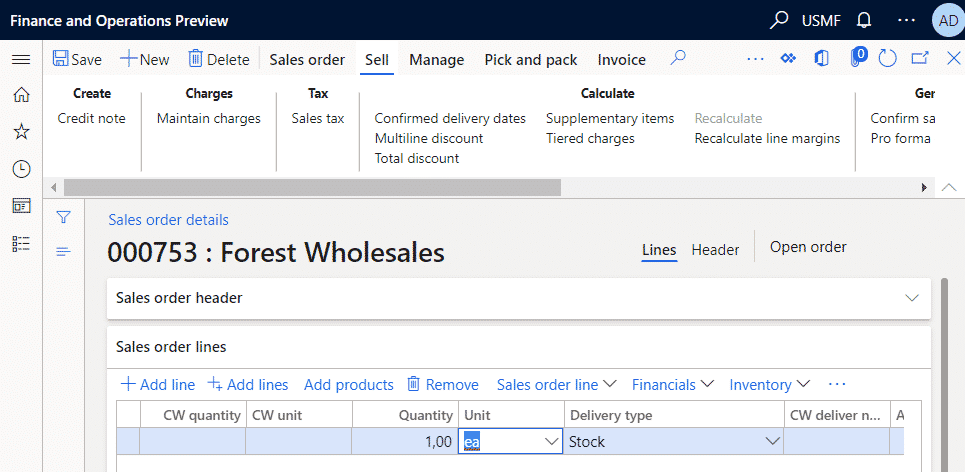Go to the Home icon in sidebar
965x472 pixels.
[22, 95]
